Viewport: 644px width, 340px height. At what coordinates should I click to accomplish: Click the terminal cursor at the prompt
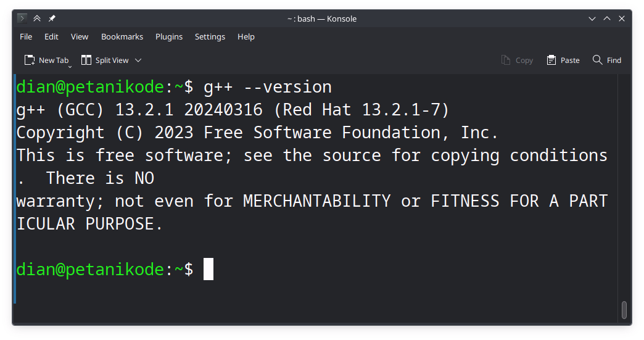pos(208,269)
